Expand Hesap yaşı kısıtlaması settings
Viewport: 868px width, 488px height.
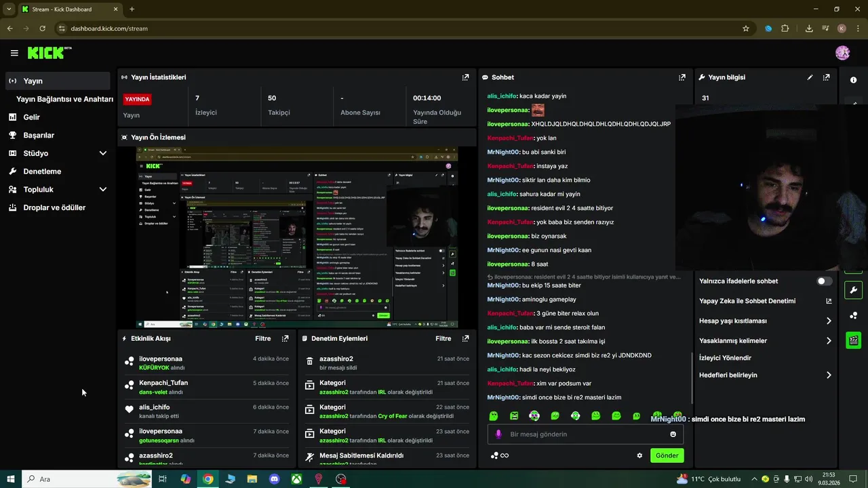829,321
